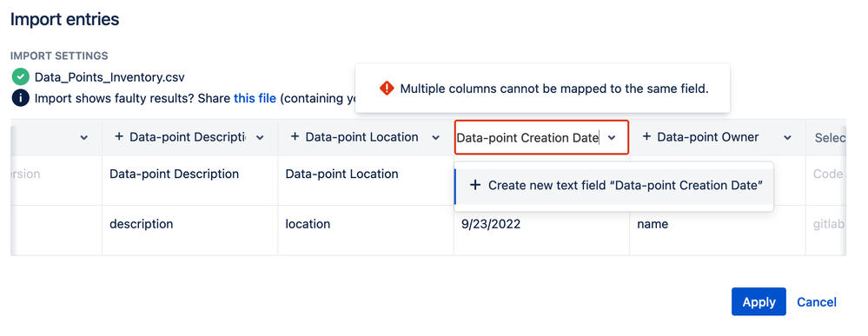
Task: Click the red error diamond warning icon
Action: coord(387,88)
